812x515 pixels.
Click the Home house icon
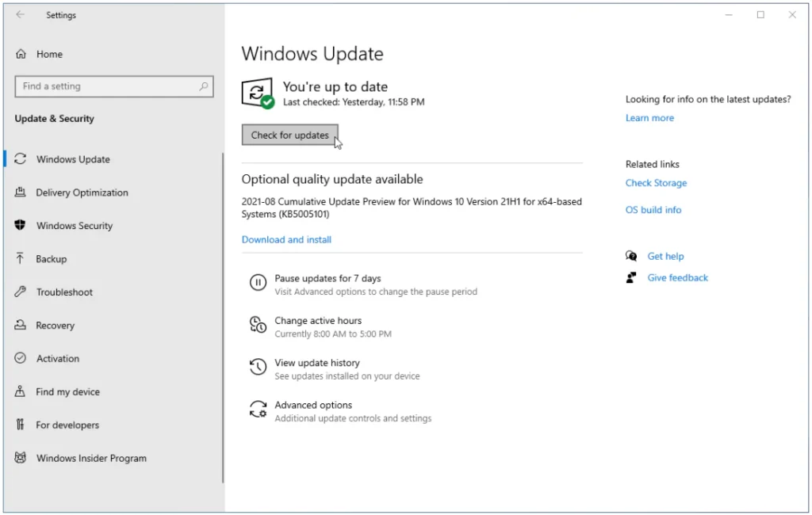click(x=21, y=54)
